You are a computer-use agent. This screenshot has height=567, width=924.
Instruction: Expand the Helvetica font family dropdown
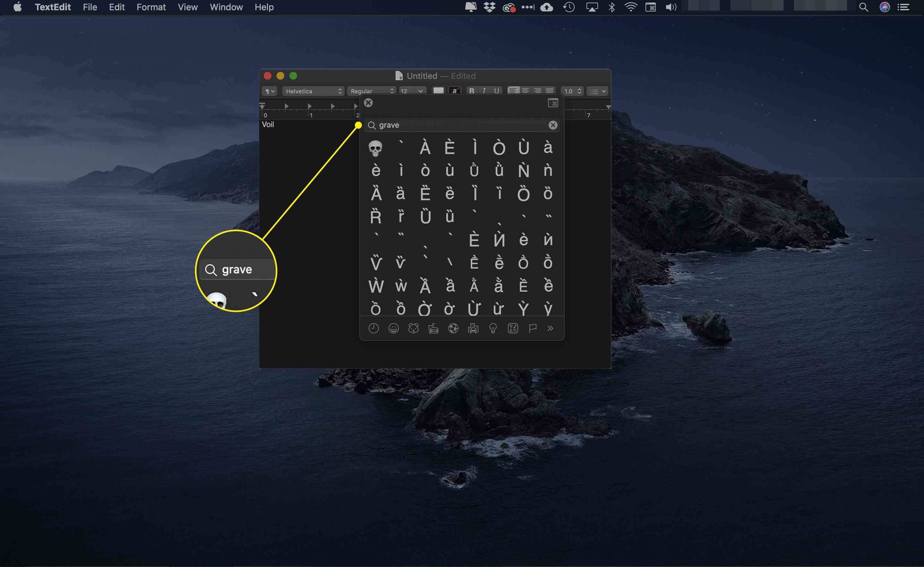[315, 90]
